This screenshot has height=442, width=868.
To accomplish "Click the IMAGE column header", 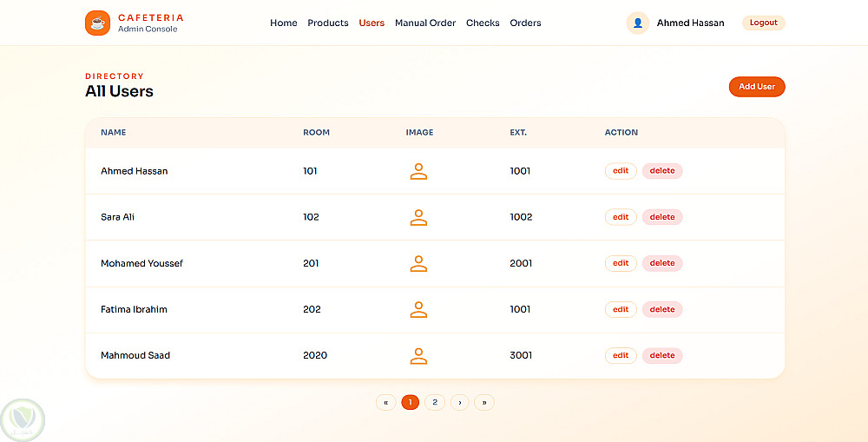I will pos(419,132).
